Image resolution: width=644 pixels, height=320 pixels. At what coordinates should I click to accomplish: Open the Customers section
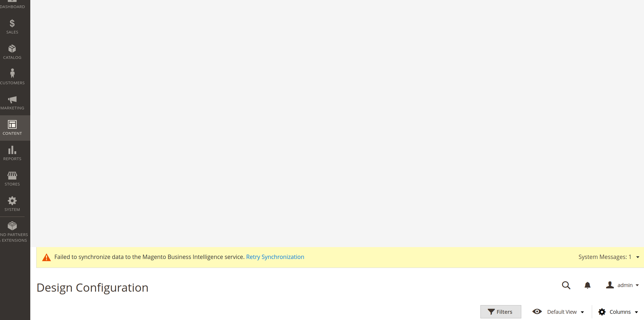[12, 76]
